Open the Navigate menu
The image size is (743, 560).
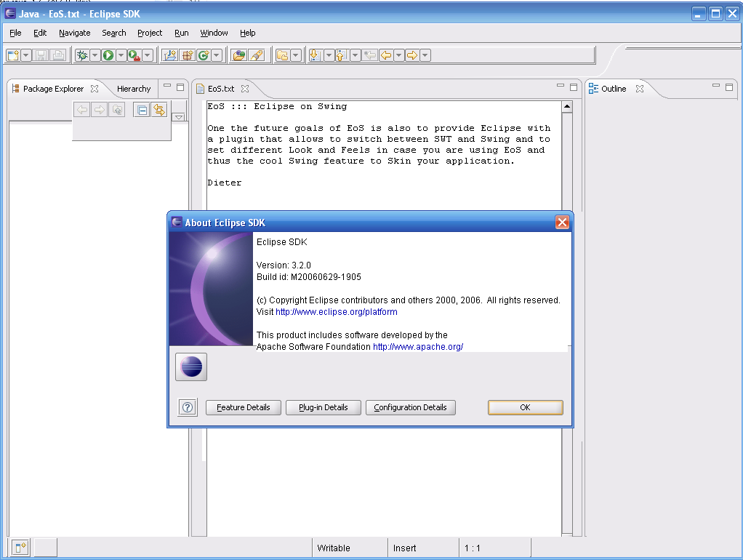click(x=75, y=33)
